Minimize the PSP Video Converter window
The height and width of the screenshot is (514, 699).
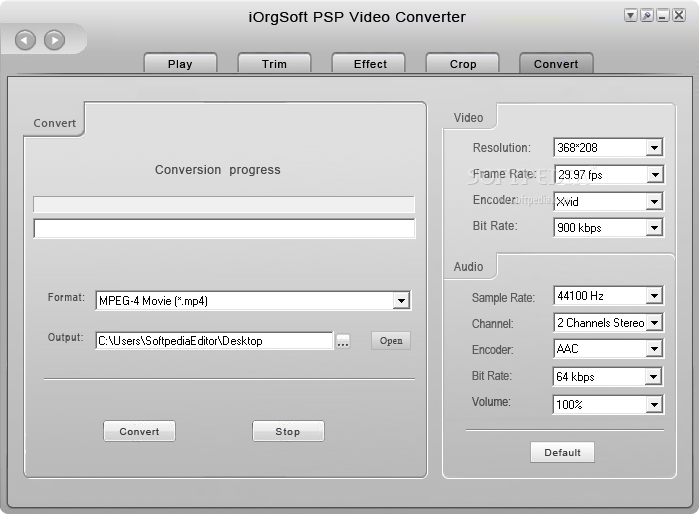[662, 16]
